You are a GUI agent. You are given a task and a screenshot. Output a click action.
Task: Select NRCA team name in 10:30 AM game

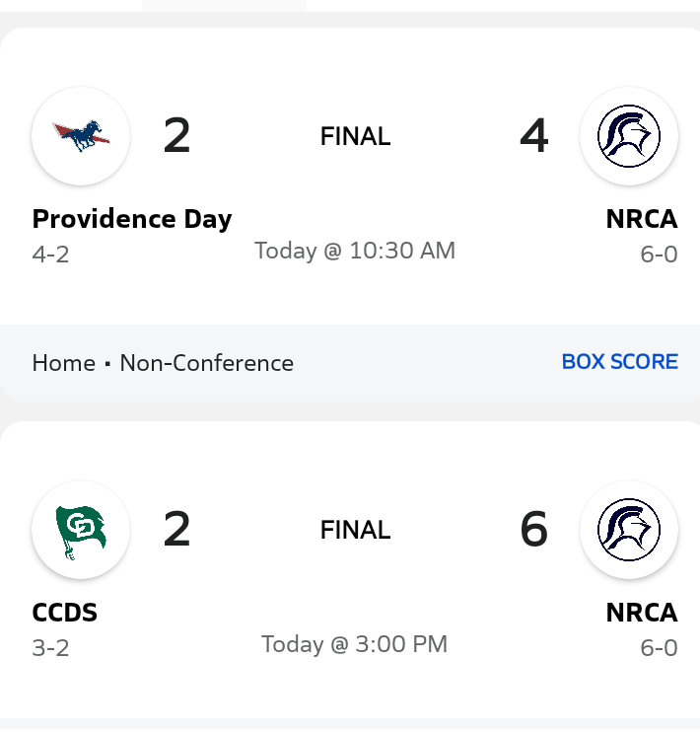click(x=642, y=219)
